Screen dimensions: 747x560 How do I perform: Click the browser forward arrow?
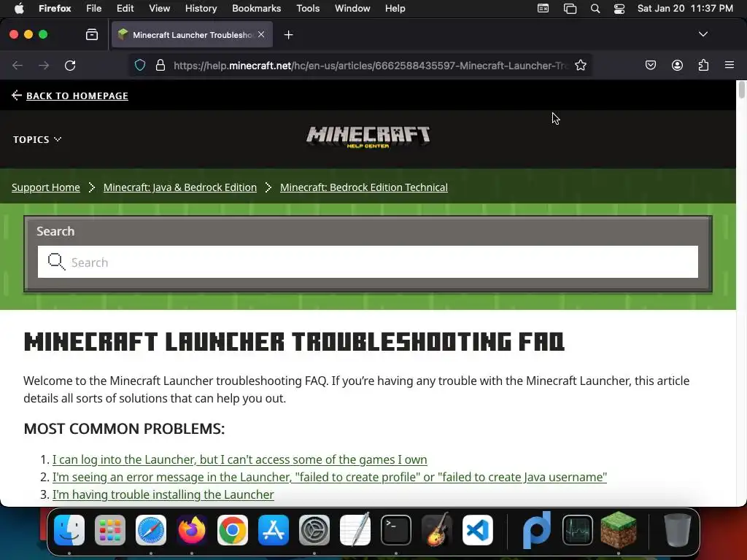click(x=44, y=65)
